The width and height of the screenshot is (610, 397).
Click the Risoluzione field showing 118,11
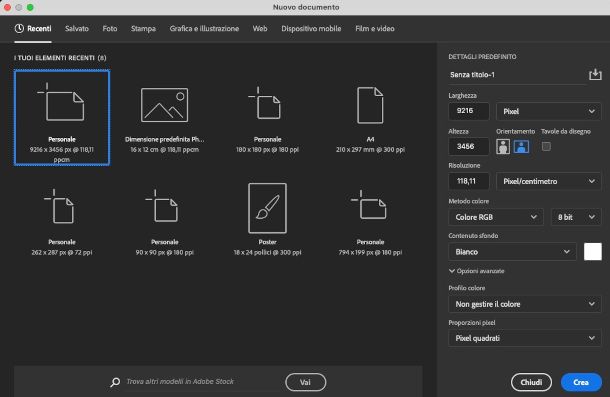coord(469,181)
